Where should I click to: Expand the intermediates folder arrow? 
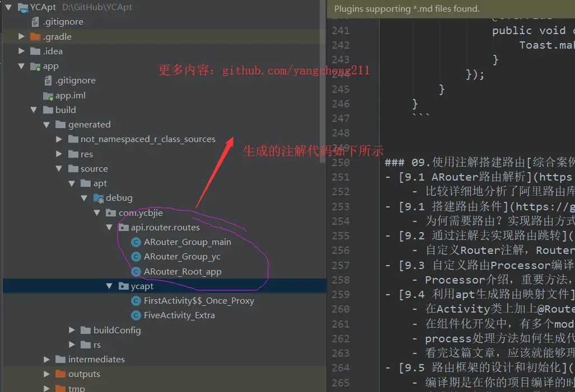[x=46, y=360]
